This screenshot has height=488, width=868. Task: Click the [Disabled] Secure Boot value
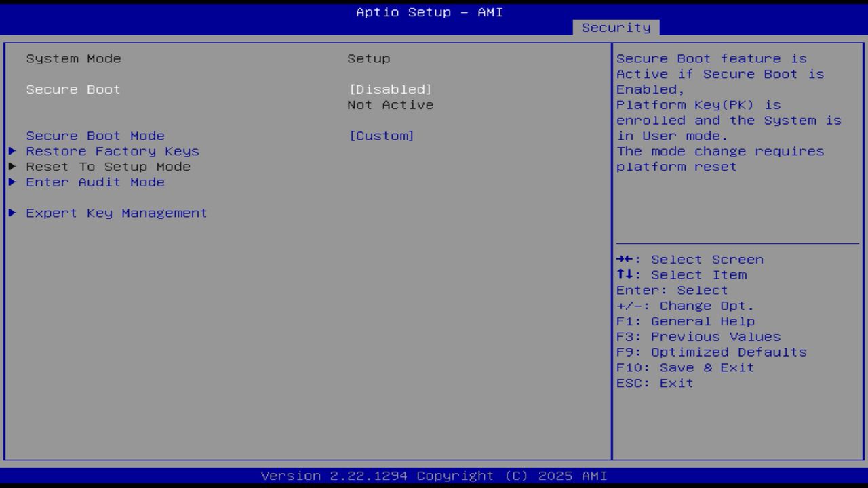coord(391,89)
